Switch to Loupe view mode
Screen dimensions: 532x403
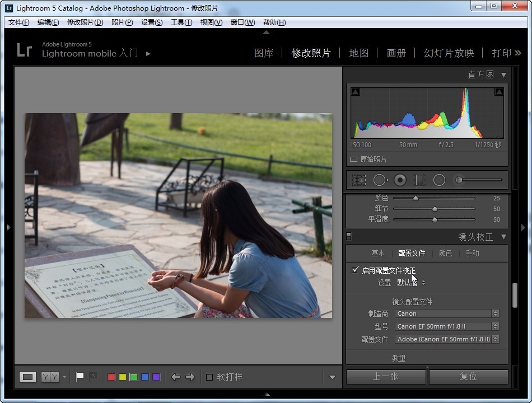[x=28, y=377]
